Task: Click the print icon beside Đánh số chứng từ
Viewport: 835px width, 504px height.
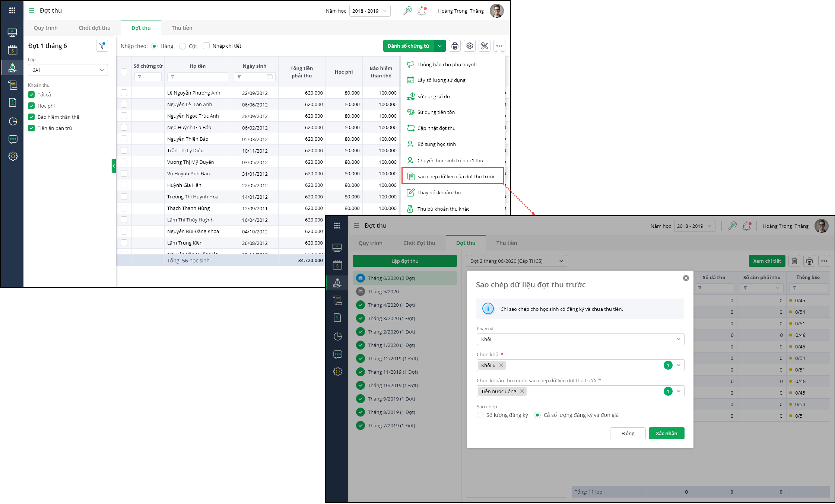Action: [455, 46]
